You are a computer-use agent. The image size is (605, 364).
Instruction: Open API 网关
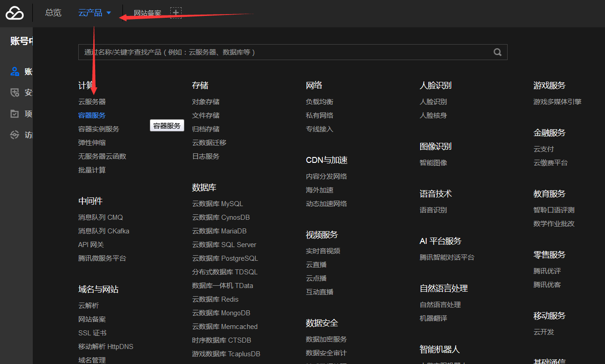pos(91,244)
